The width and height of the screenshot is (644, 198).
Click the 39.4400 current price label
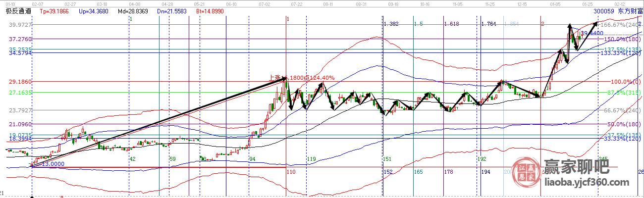tap(590, 33)
